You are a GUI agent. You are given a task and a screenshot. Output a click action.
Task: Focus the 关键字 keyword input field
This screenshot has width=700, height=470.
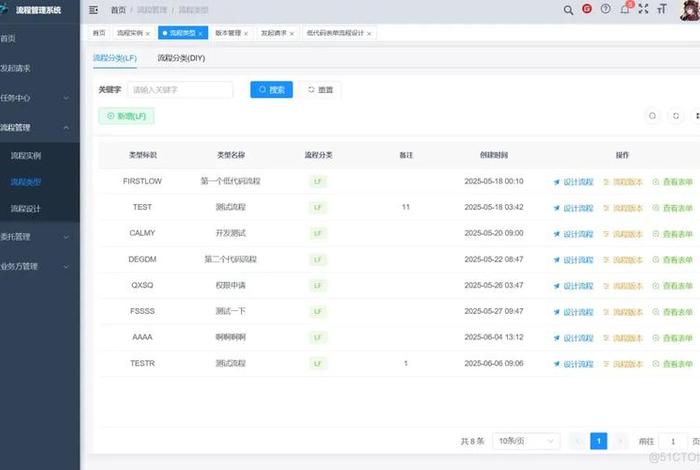(x=180, y=90)
